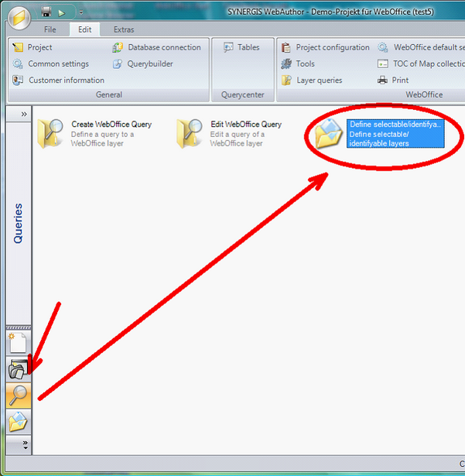This screenshot has width=465, height=476.
Task: Open Print settings label
Action: [400, 80]
